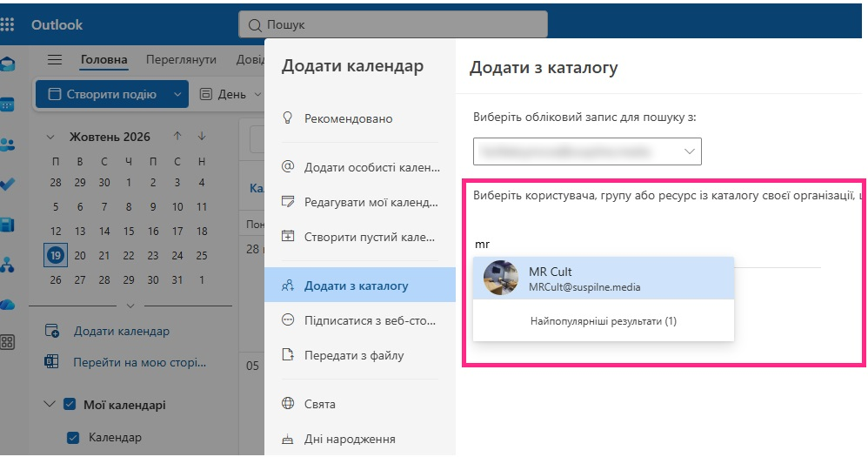Open the OneDrive cloud icon
Screen dimensions: 868x457
[x=7, y=305]
